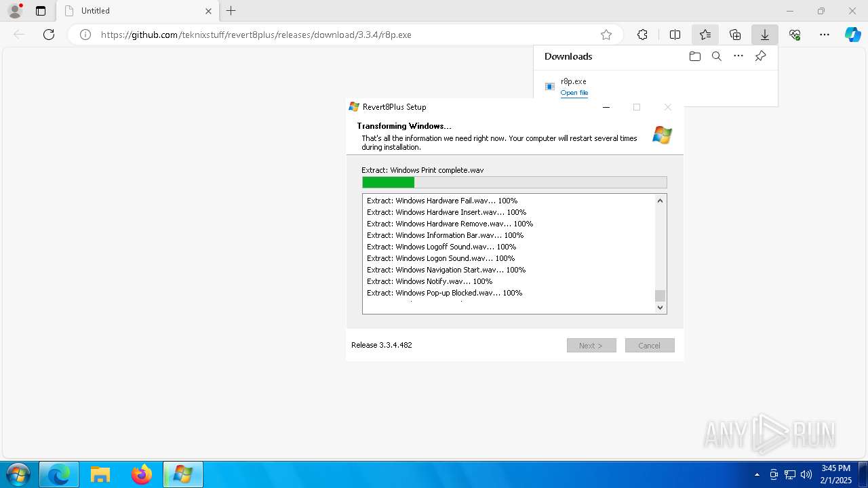
Task: Select the 'Windows Hardware Insert.wav' log line
Action: click(x=447, y=212)
